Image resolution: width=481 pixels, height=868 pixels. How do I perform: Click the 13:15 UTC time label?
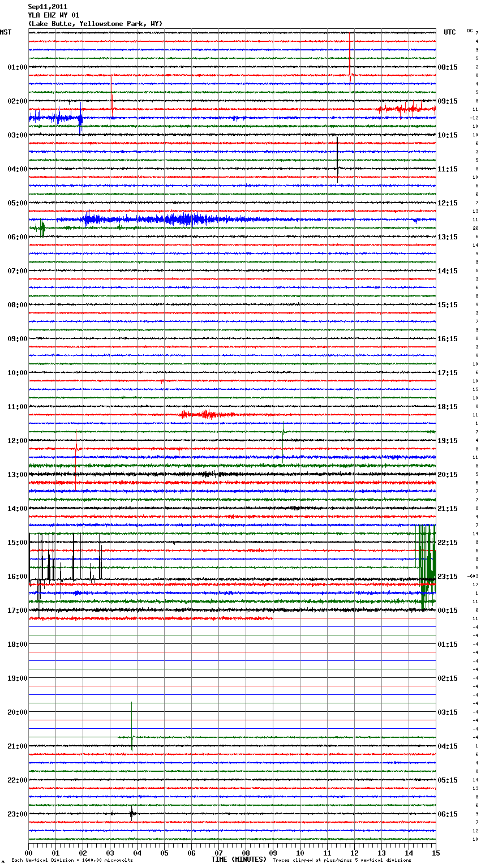point(448,237)
